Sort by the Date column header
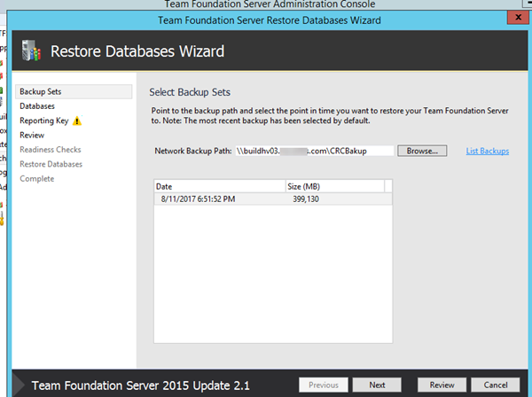This screenshot has height=397, width=532. [x=220, y=186]
